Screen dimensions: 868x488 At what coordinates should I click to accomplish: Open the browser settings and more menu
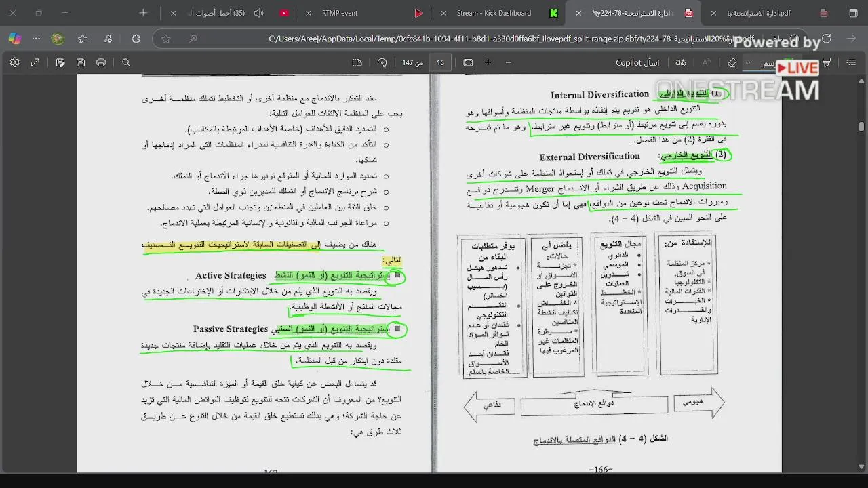pos(36,39)
